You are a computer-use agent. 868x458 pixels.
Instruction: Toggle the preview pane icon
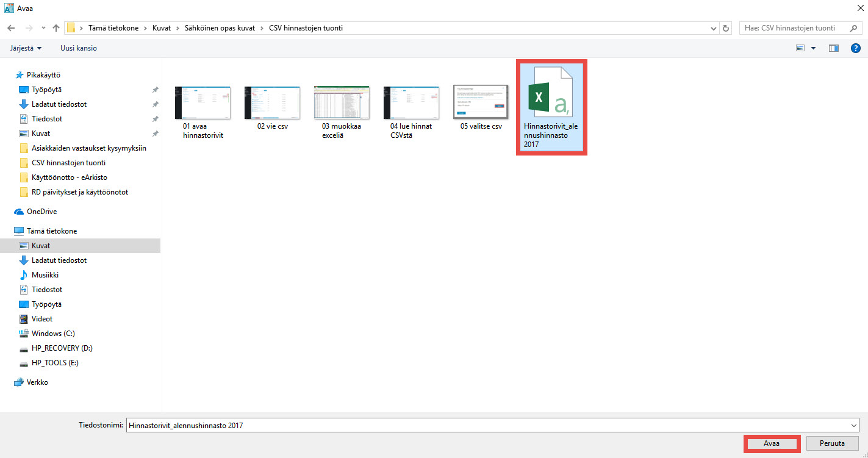click(x=834, y=48)
